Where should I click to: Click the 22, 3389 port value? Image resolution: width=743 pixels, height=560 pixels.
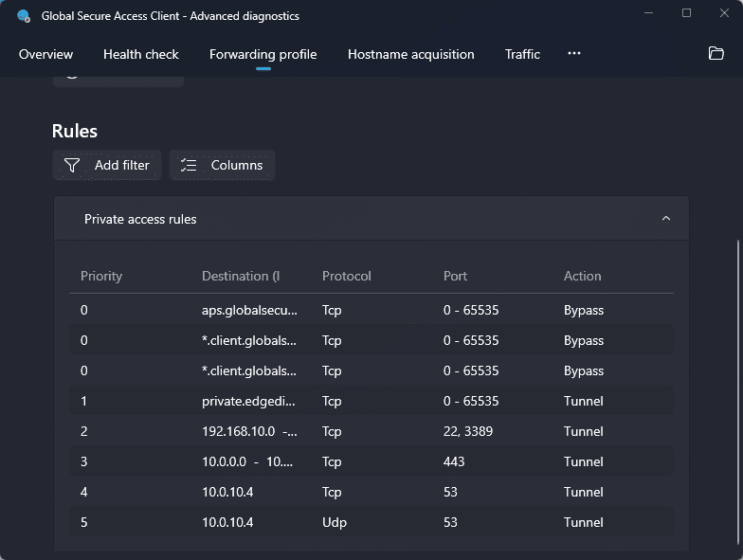pos(468,432)
